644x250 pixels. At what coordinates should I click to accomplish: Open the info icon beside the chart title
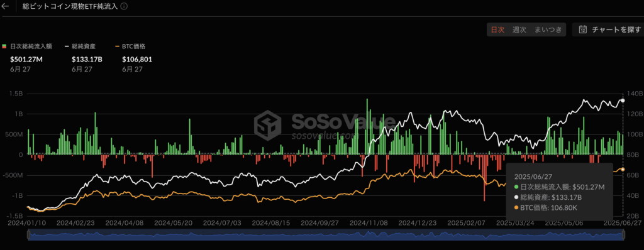pyautogui.click(x=124, y=6)
